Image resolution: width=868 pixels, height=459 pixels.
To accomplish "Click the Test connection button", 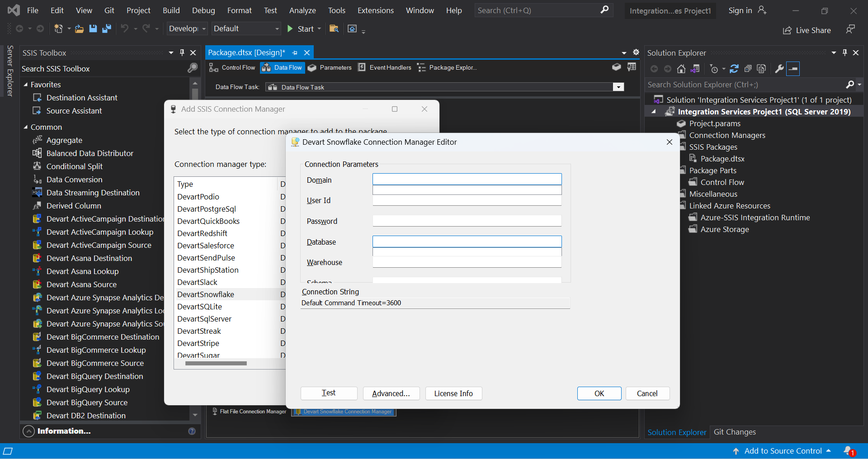I will point(329,393).
